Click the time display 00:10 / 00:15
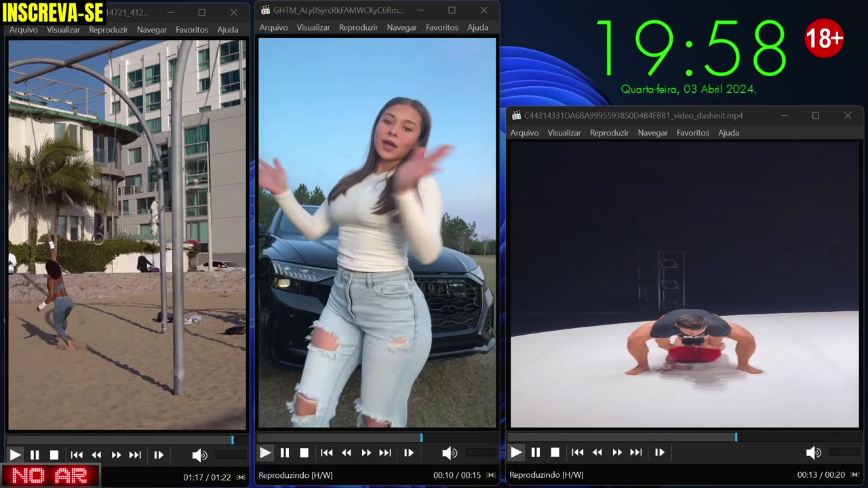Screen dimensions: 868x488 457,475
